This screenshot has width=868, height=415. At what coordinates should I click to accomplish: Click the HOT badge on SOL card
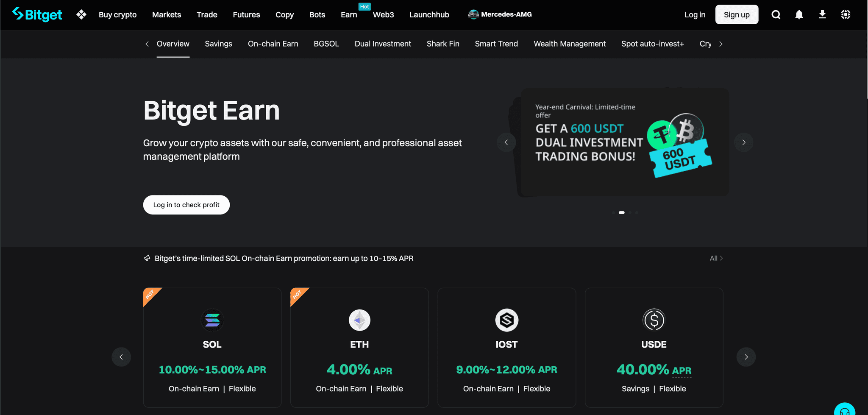point(150,295)
